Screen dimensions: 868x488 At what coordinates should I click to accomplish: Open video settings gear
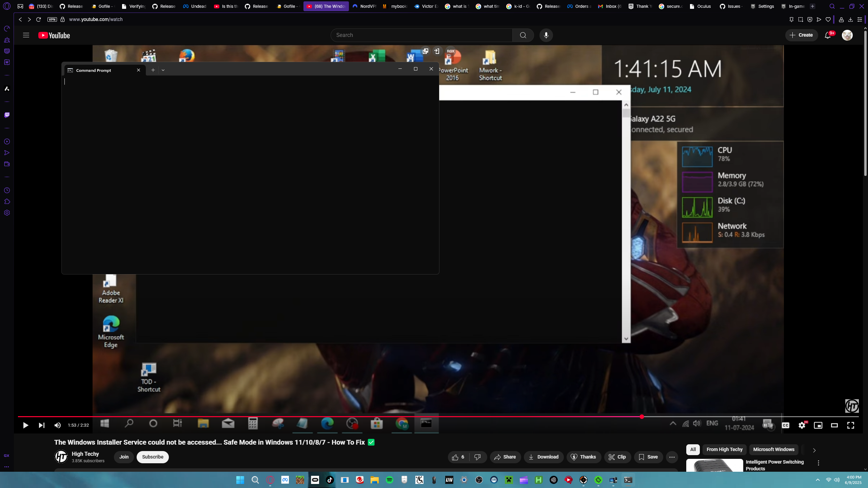click(802, 425)
